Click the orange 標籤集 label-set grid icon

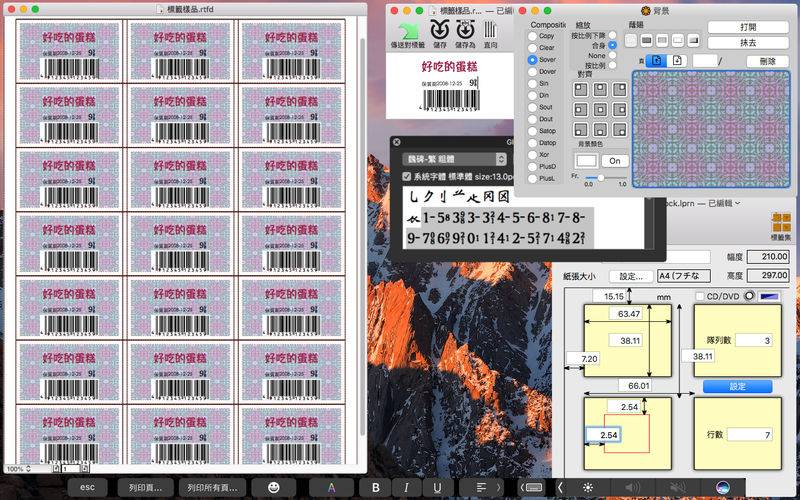click(x=781, y=223)
